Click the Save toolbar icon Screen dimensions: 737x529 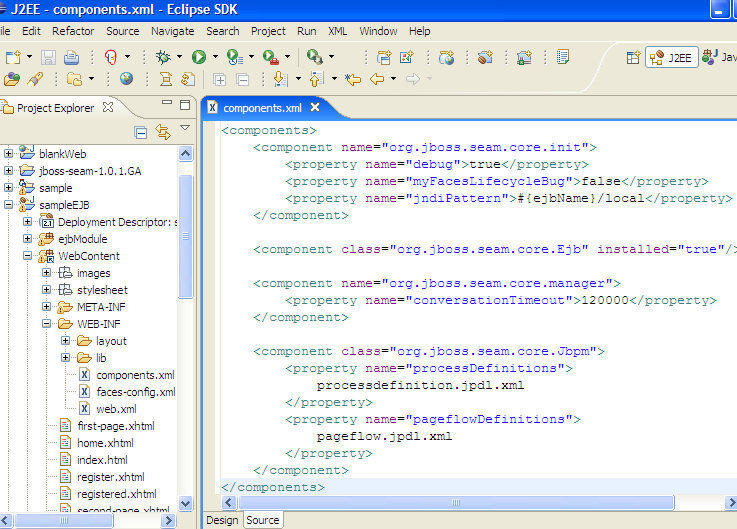48,57
